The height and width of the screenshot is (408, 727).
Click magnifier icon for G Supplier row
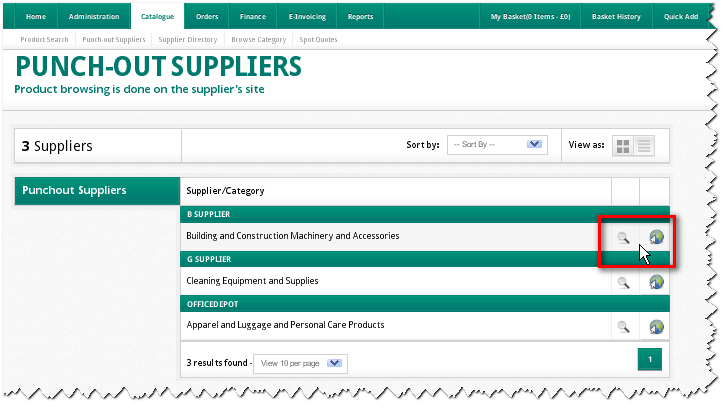click(x=623, y=283)
